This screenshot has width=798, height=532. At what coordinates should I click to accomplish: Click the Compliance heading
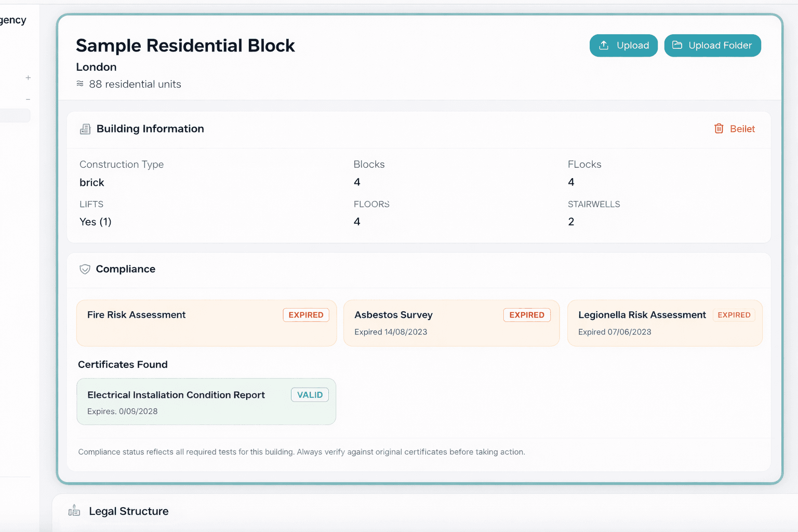[x=126, y=269]
